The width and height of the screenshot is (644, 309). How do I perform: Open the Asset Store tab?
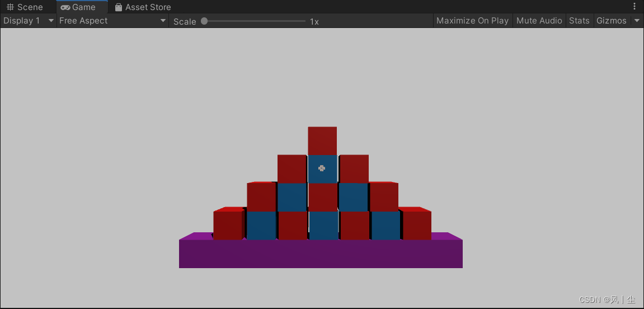143,7
